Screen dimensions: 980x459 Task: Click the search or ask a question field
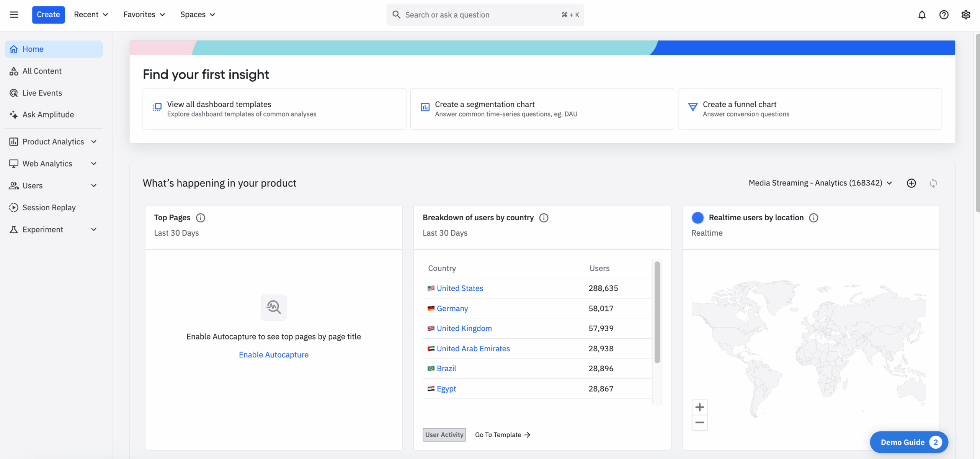click(x=484, y=15)
